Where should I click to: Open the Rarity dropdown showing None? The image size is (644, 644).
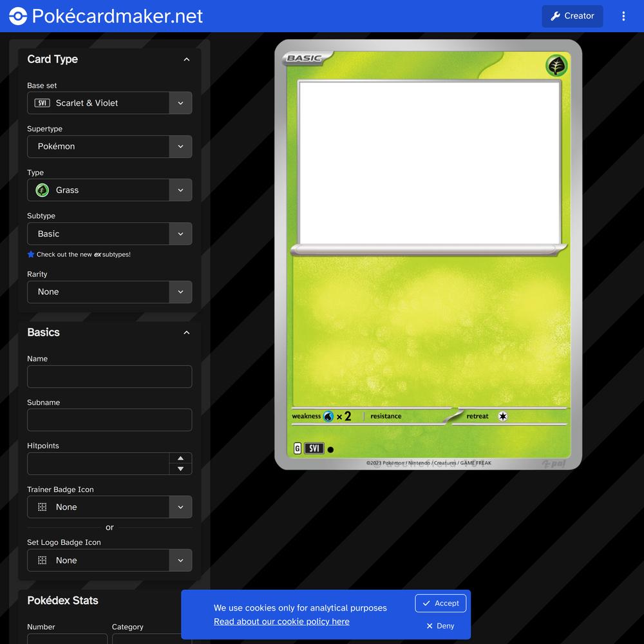click(x=109, y=292)
